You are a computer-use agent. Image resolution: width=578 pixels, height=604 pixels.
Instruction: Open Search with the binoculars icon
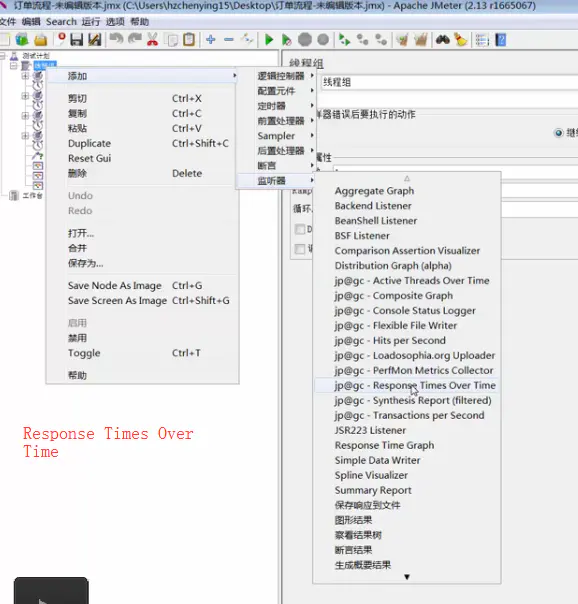[x=443, y=39]
